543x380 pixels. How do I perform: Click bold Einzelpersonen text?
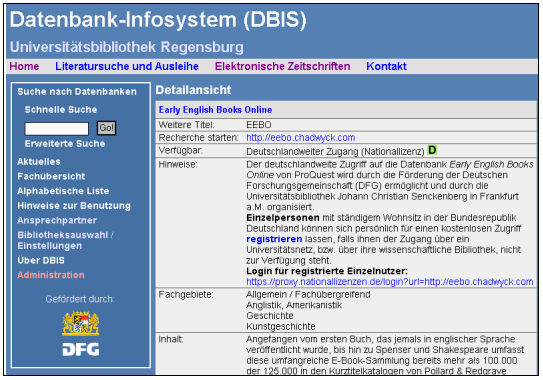pyautogui.click(x=283, y=218)
